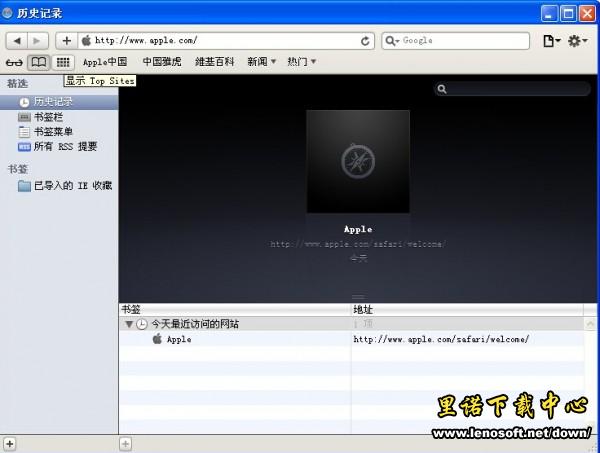Viewport: 600px width, 453px height.
Task: Open the 維基百科 bookmark
Action: (215, 62)
